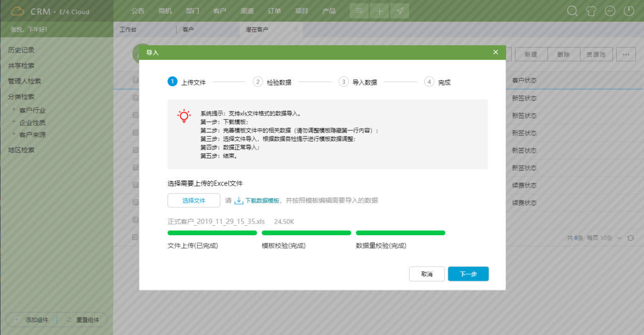Screen dimensions: 644x335
Task: Click the plus icon in top toolbar
Action: [x=379, y=11]
